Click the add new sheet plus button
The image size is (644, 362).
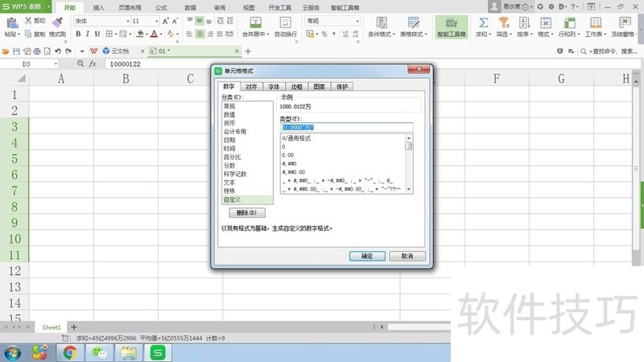click(74, 327)
